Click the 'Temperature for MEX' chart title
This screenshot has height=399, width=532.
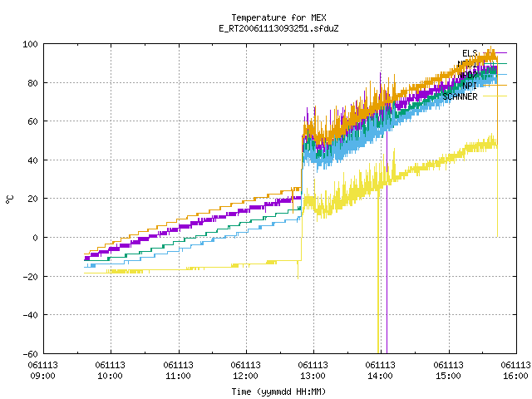click(x=278, y=17)
